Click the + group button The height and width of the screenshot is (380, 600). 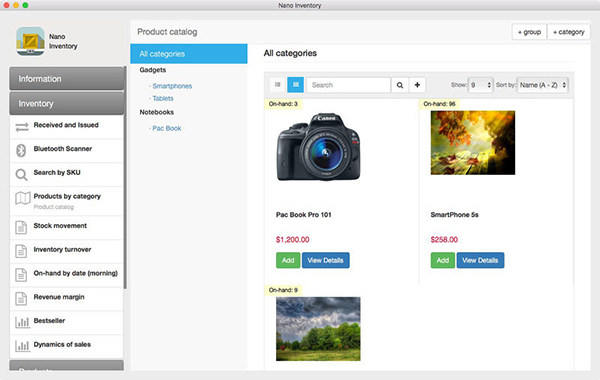529,32
